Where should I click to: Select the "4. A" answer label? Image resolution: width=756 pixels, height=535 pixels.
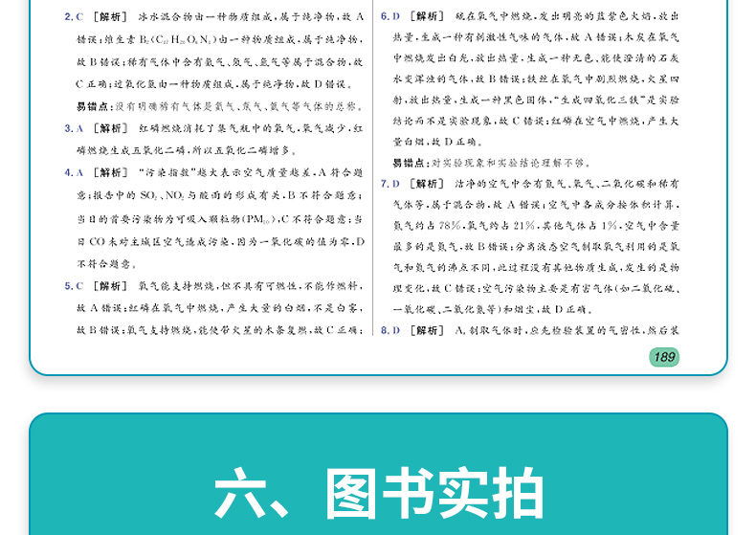click(74, 172)
